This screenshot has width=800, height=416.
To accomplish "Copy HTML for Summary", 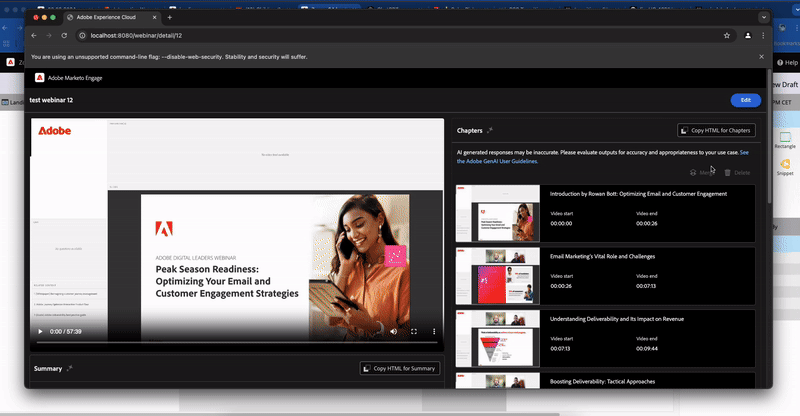I will click(399, 368).
